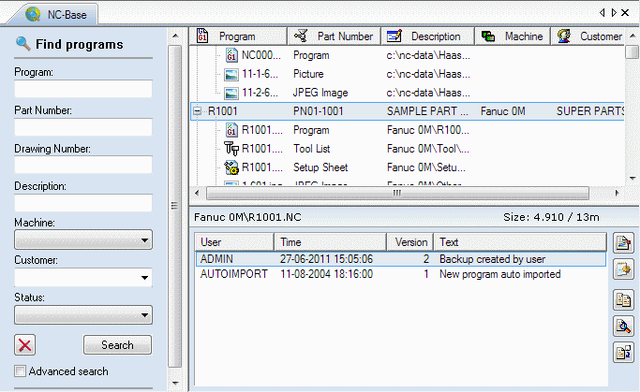Select the R1001 program row
The width and height of the screenshot is (640, 392).
[x=407, y=111]
